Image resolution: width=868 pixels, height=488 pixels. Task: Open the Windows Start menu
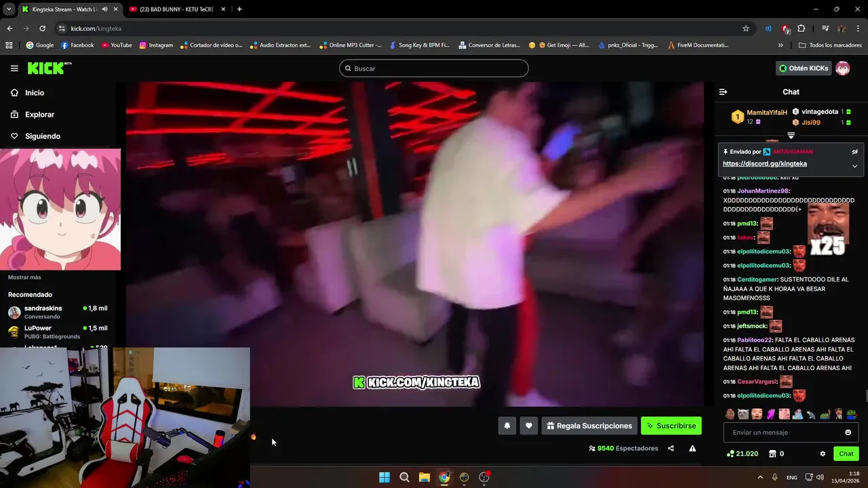coord(384,477)
